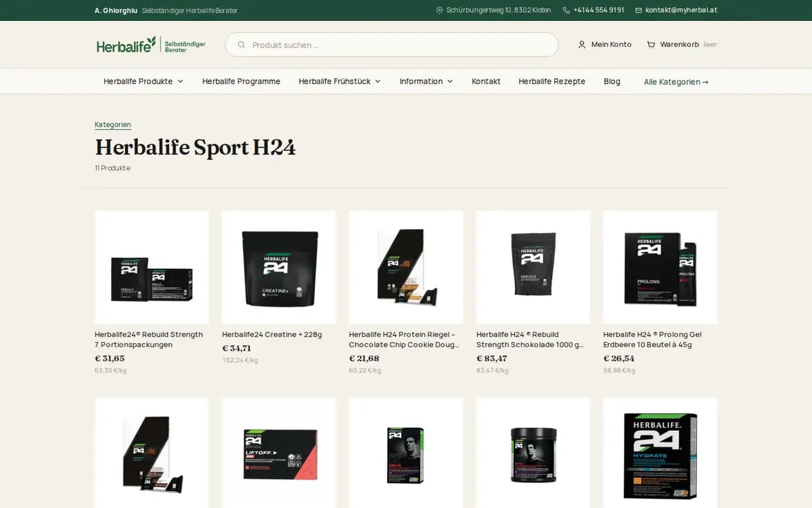Viewport: 812px width, 508px height.
Task: Expand the Information dropdown menu
Action: click(426, 81)
